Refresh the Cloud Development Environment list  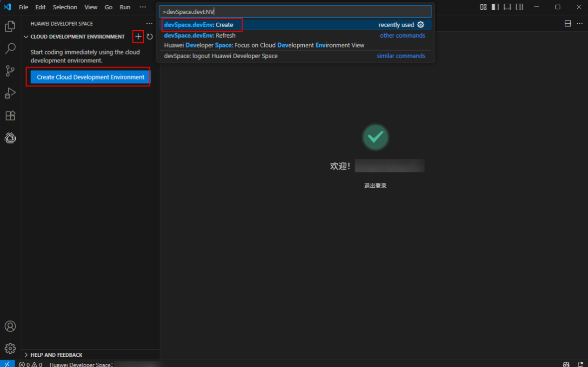pos(150,36)
